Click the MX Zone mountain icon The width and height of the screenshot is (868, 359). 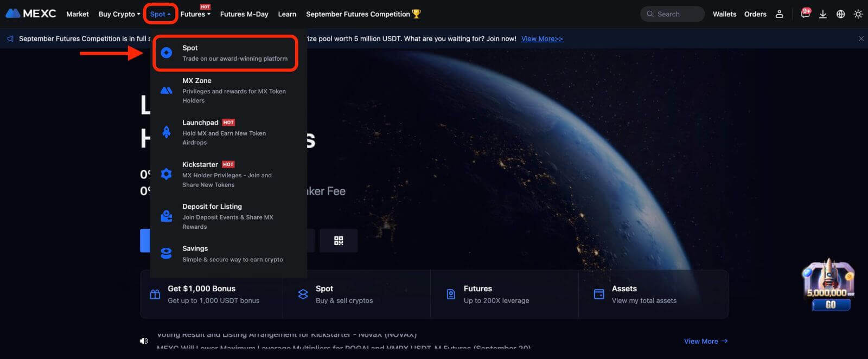(x=167, y=90)
